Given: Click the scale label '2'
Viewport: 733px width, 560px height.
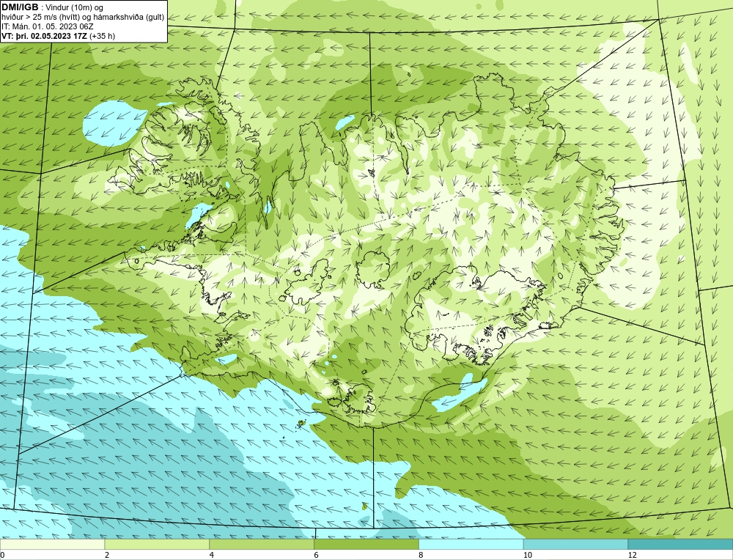Looking at the screenshot, I should tap(107, 555).
